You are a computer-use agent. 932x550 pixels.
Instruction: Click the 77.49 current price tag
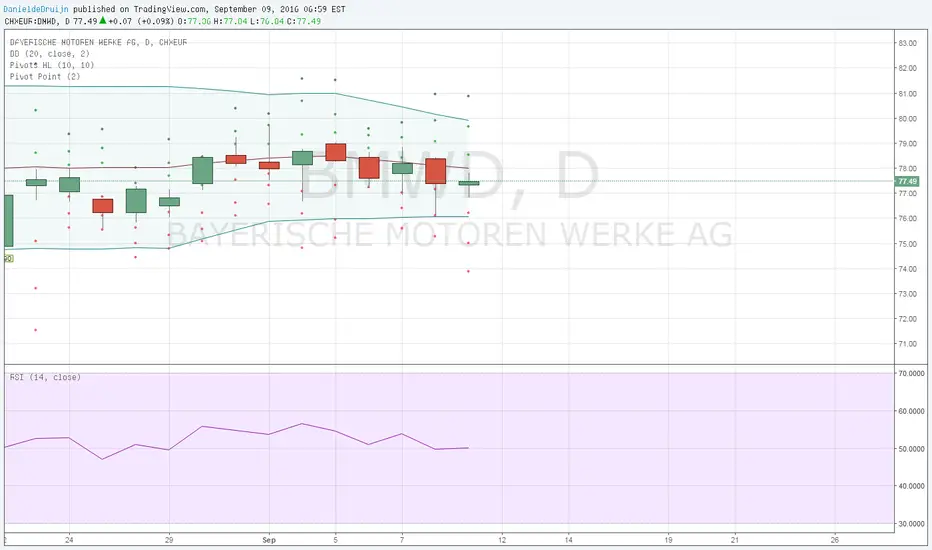click(907, 181)
